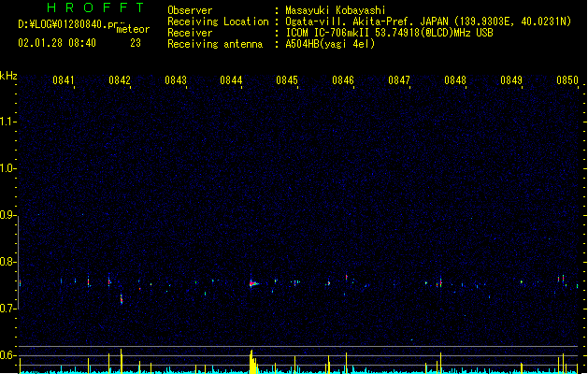
Task: Click the 0.6 kHz axis label
Action: coord(7,355)
